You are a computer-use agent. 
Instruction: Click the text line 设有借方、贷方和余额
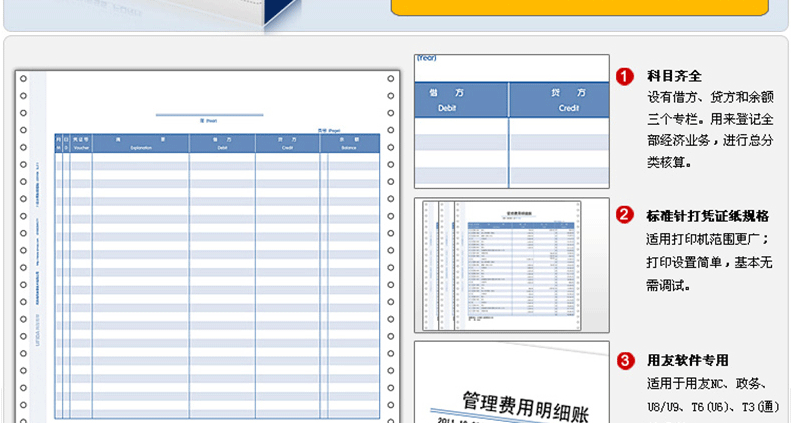coord(710,97)
